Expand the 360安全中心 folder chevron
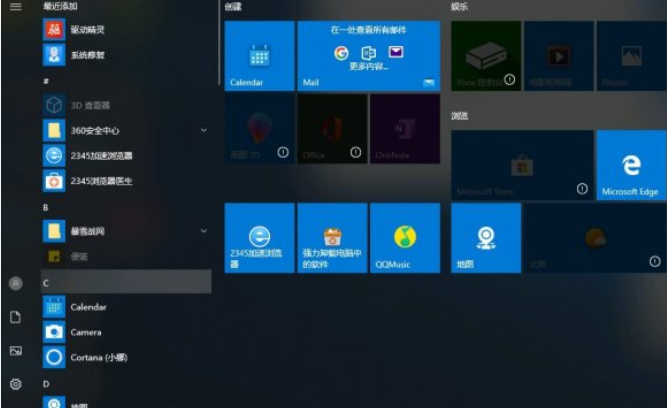This screenshot has height=408, width=667. click(x=204, y=130)
